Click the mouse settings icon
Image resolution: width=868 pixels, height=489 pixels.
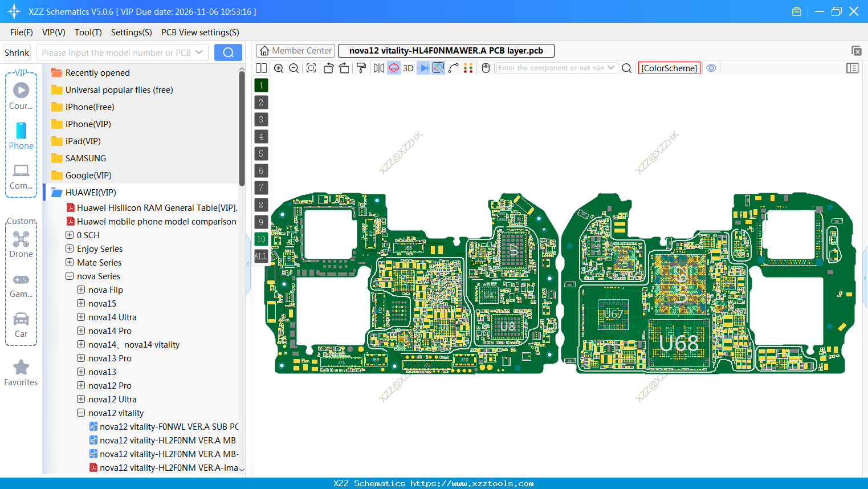click(485, 68)
